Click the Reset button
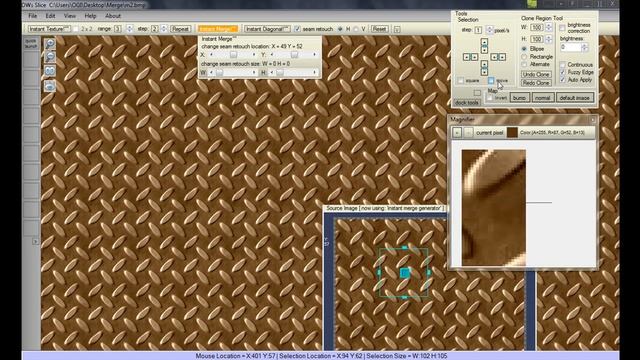This screenshot has height=360, width=640. coord(379,29)
